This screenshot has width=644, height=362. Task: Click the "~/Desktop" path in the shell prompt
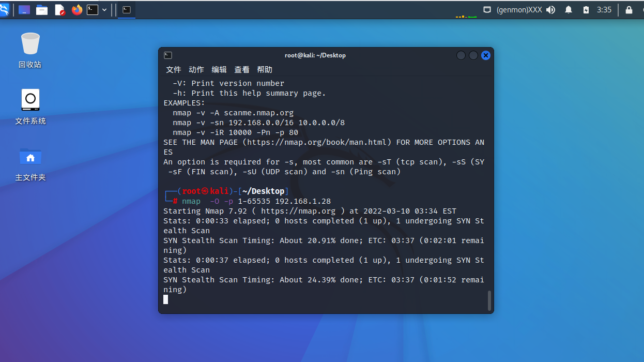click(264, 191)
